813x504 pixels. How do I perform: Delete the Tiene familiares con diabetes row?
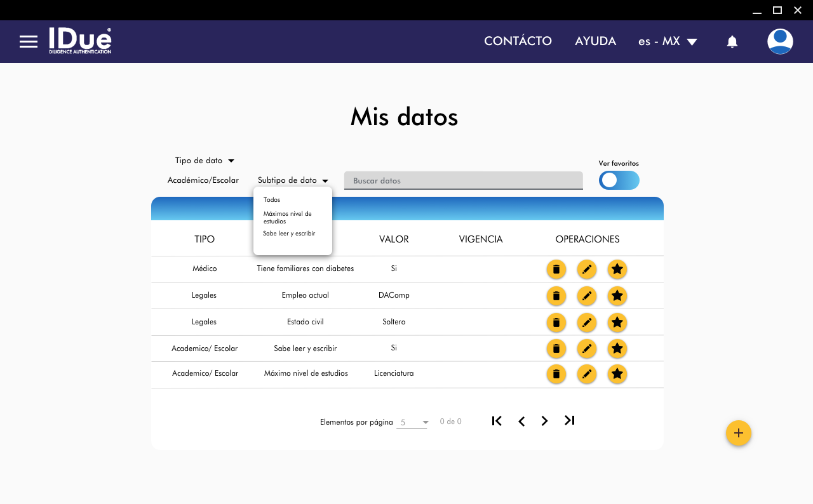point(556,269)
